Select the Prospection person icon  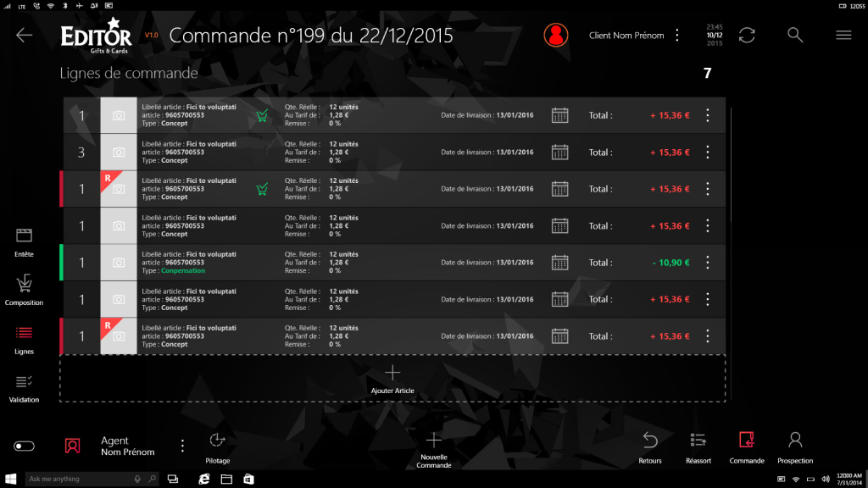[x=794, y=440]
